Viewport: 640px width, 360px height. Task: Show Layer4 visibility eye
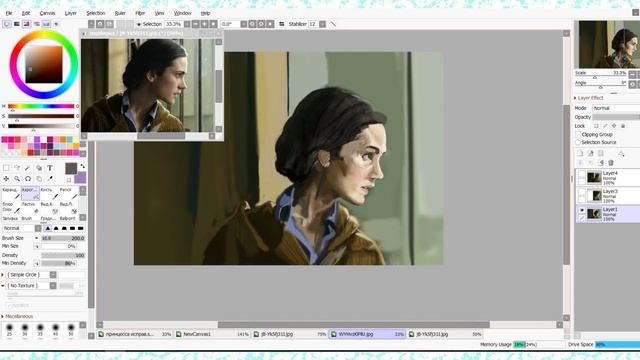[x=582, y=178]
